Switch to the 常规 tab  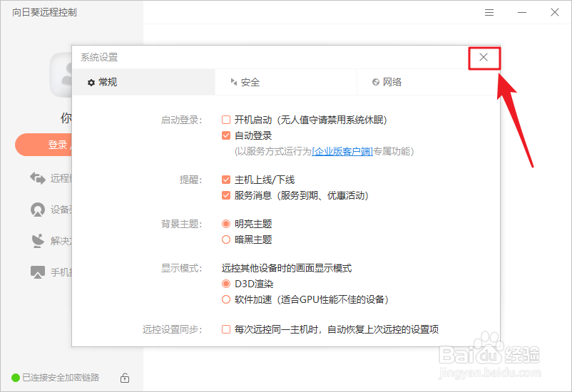(144, 82)
